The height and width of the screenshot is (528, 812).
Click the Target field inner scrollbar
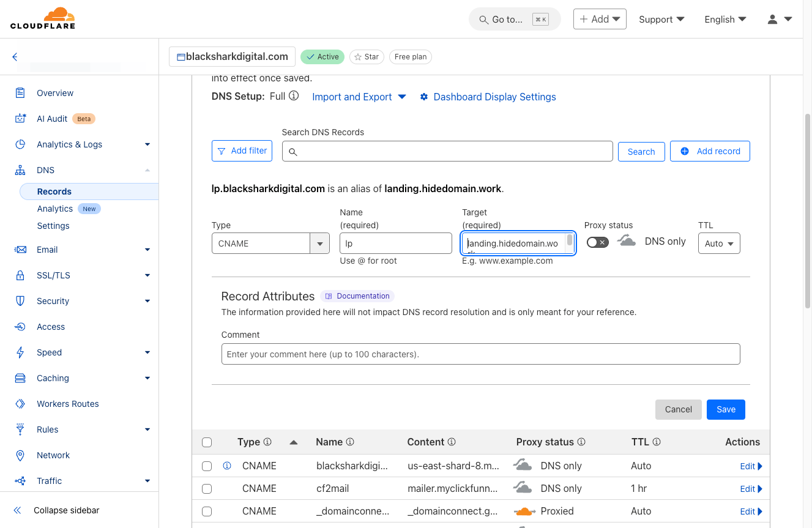point(570,240)
